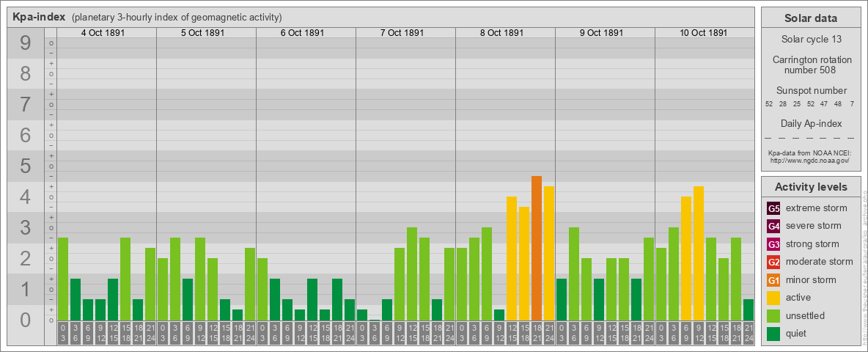Click the 'Daily Ap-index' label

[x=811, y=123]
